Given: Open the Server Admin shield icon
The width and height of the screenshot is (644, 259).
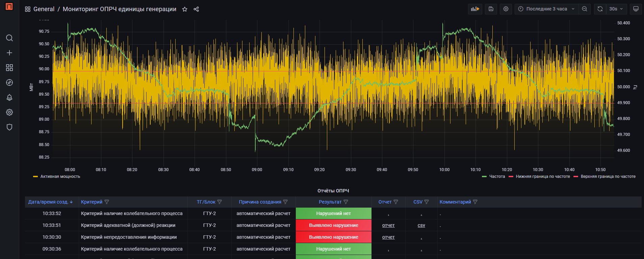Looking at the screenshot, I should tap(9, 127).
